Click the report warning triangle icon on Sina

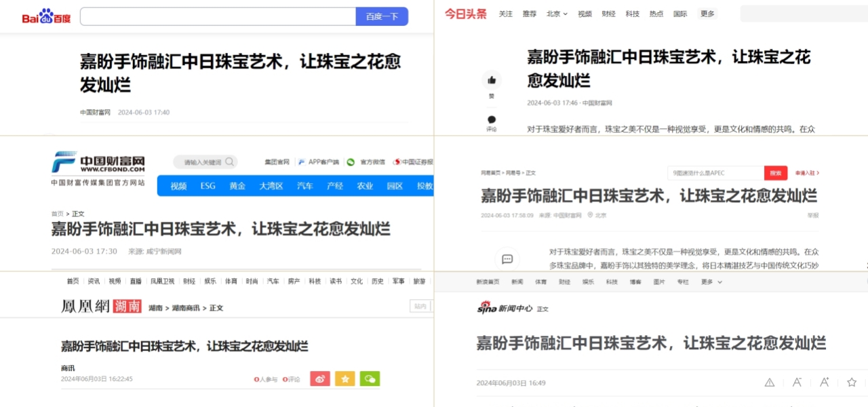coord(769,382)
